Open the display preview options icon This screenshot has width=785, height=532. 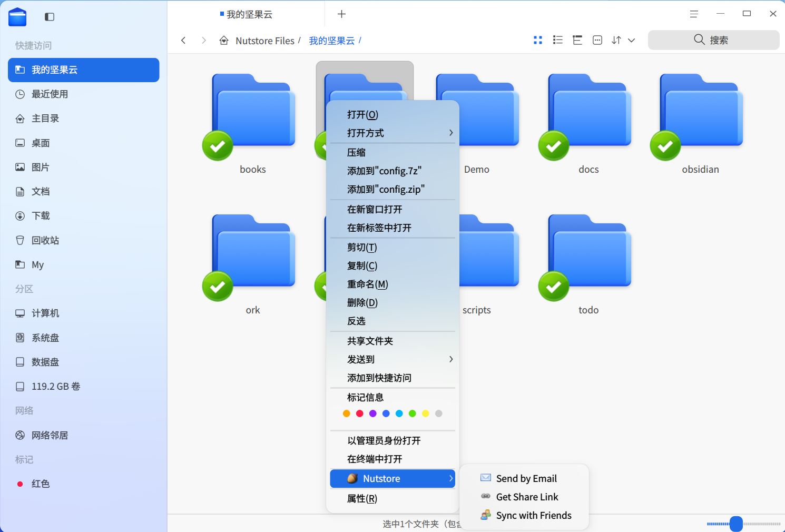click(x=597, y=40)
